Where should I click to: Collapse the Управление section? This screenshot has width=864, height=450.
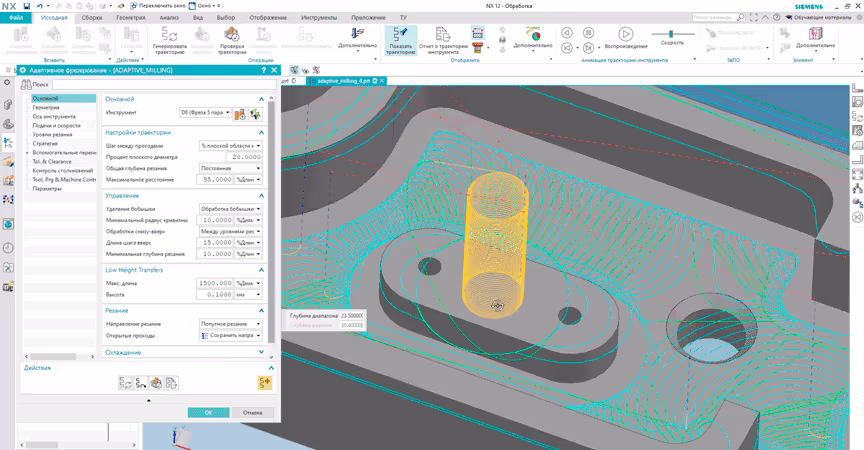click(261, 196)
